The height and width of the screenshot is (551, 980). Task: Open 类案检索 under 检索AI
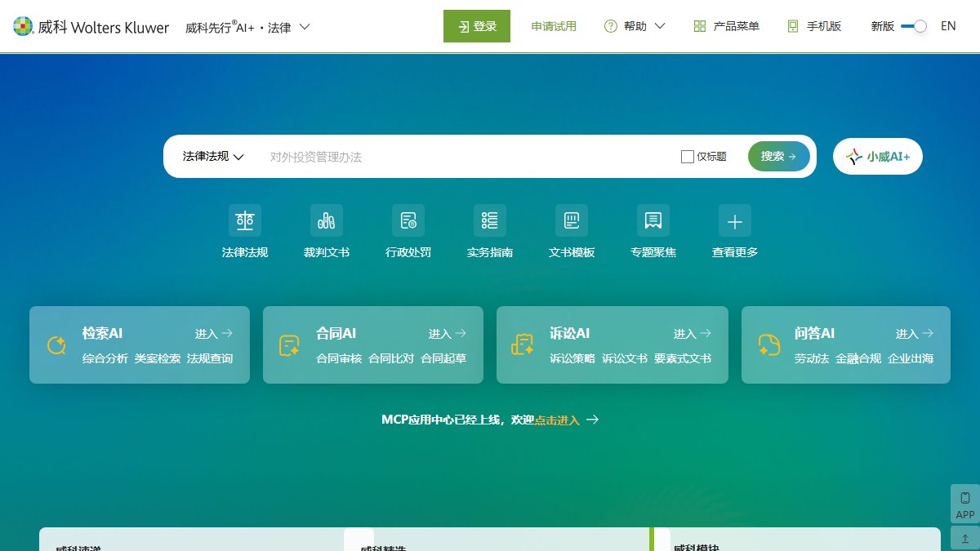pyautogui.click(x=158, y=358)
